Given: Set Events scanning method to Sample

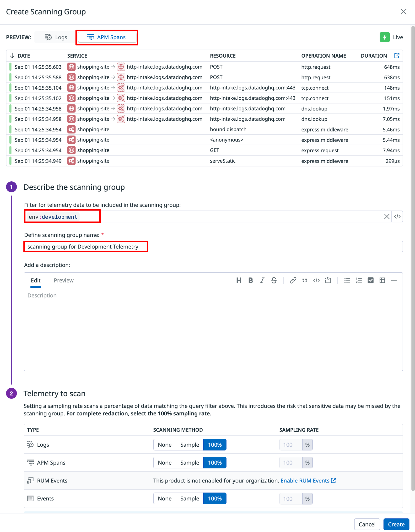Looking at the screenshot, I should [x=190, y=498].
